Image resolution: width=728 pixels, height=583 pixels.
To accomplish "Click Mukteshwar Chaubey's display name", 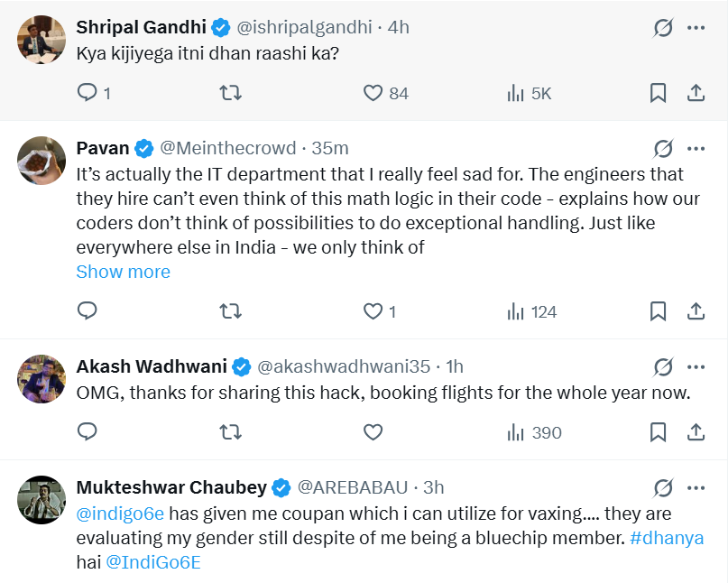I will [x=171, y=487].
